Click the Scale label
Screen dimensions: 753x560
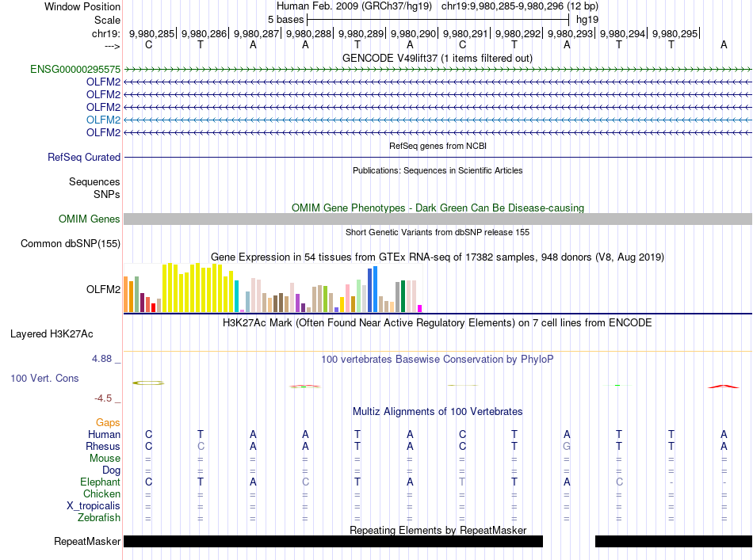tap(107, 20)
